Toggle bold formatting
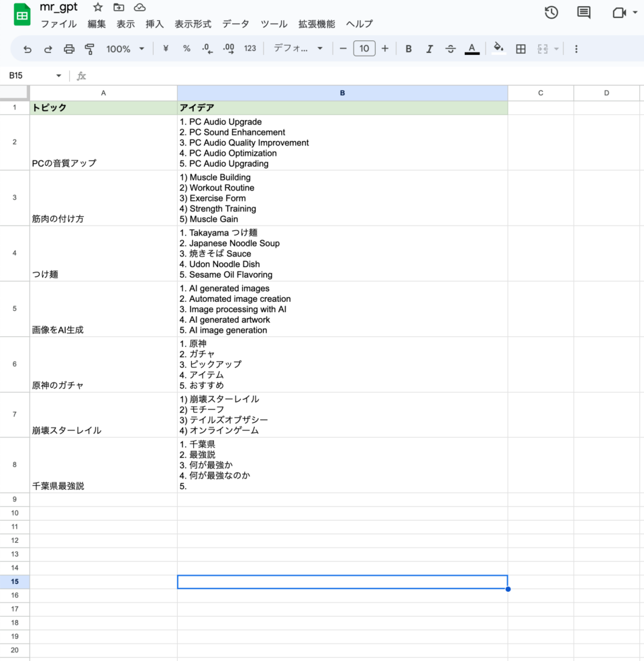The height and width of the screenshot is (661, 644). click(409, 49)
